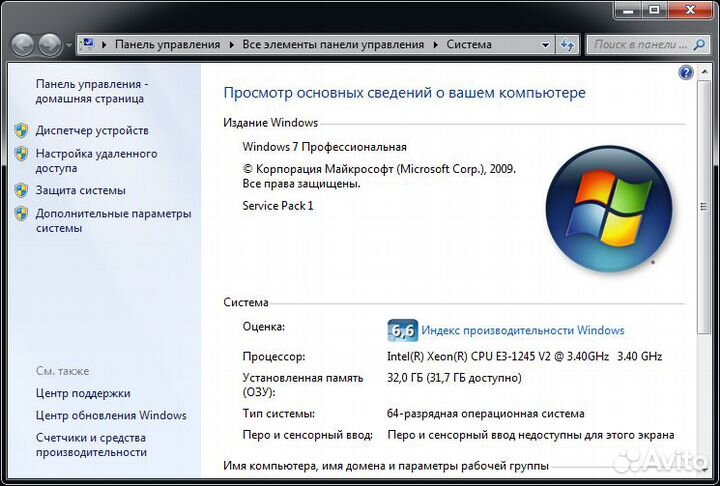Click the Back navigation arrow button
Viewport: 720px width, 486px height.
pyautogui.click(x=22, y=45)
